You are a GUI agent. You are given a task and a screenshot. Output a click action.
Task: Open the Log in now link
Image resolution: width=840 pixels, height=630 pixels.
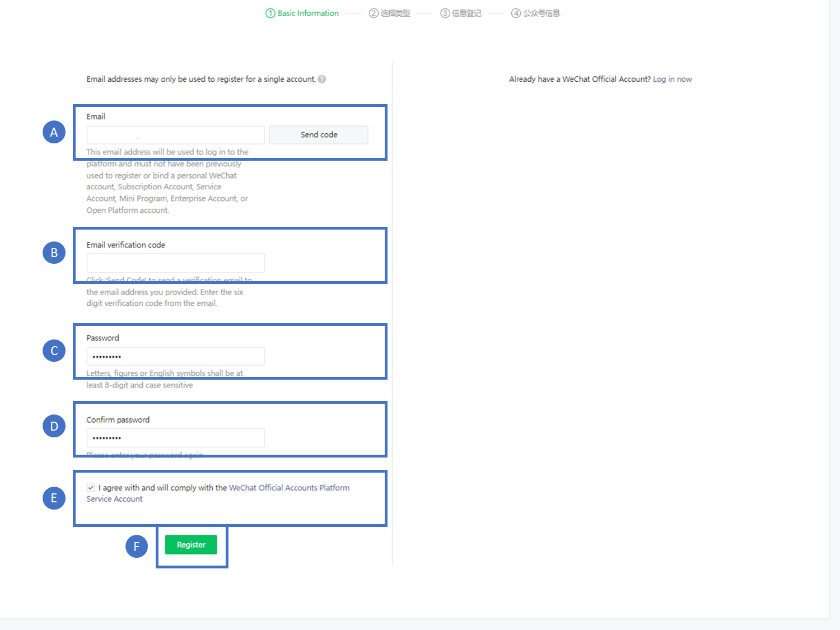671,79
